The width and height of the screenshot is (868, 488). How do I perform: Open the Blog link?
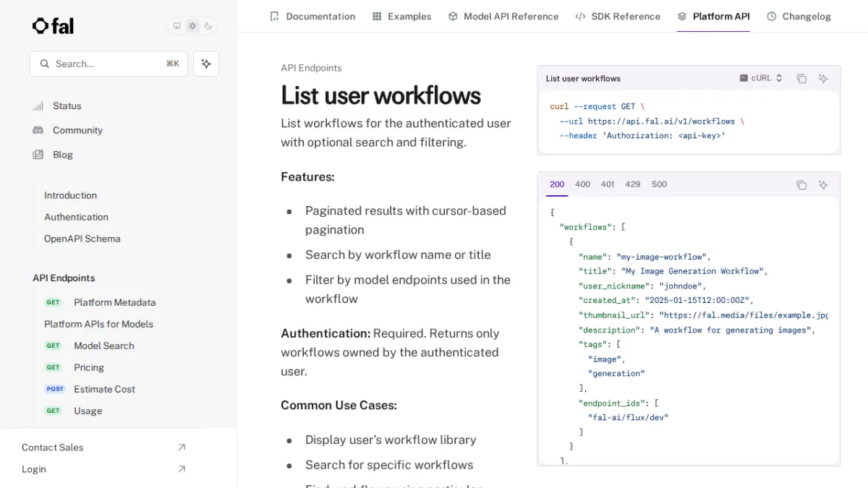point(63,155)
